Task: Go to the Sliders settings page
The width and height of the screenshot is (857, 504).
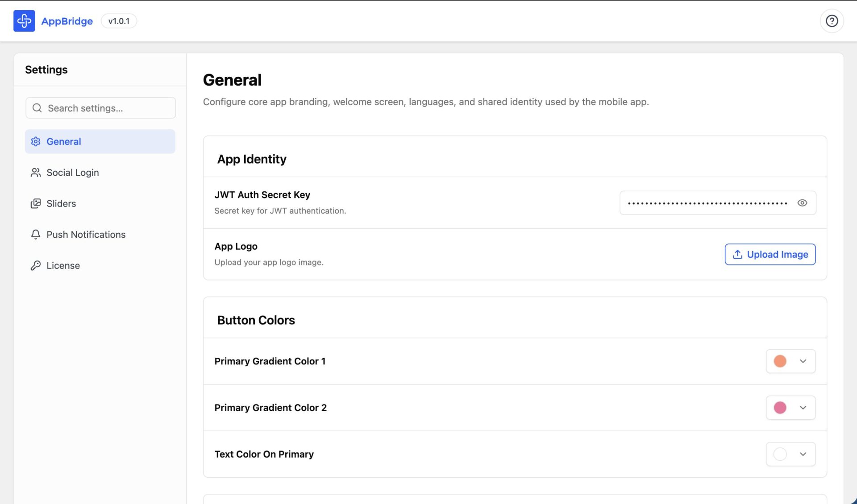Action: click(x=100, y=203)
